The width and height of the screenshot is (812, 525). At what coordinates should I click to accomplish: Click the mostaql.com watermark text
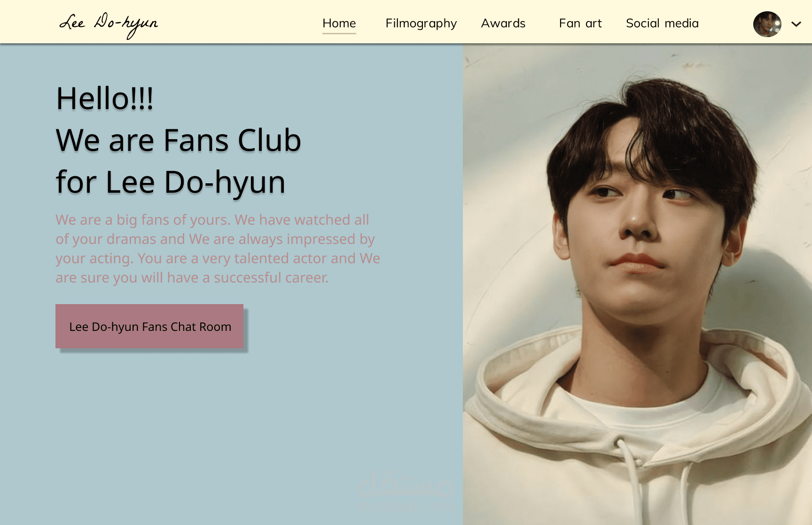point(405,507)
